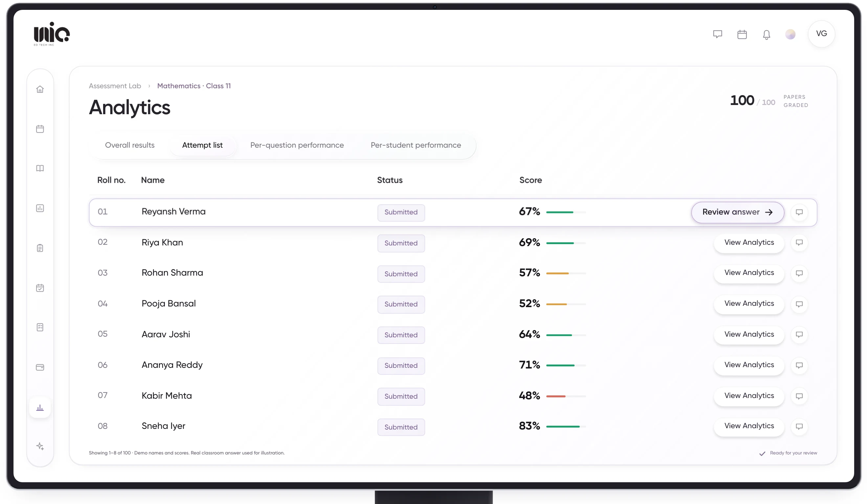Image resolution: width=867 pixels, height=504 pixels.
Task: Click View Analytics for Pooja Bansal
Action: pyautogui.click(x=749, y=304)
